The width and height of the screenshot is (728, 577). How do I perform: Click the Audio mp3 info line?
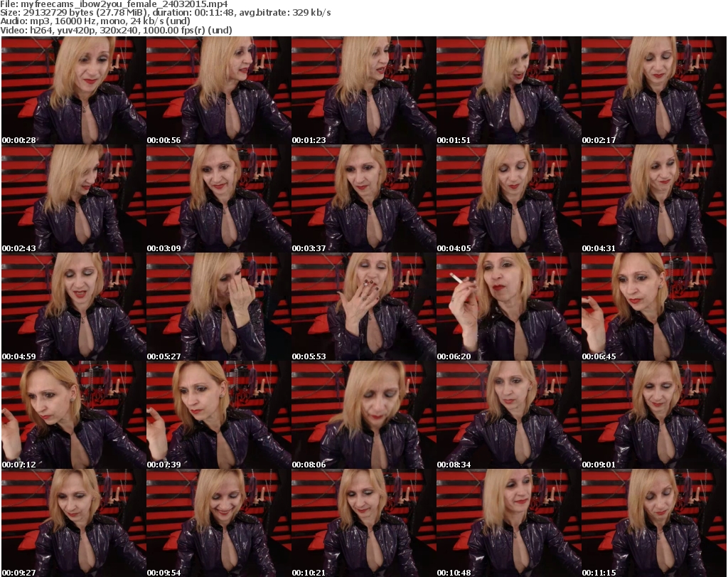click(x=95, y=21)
